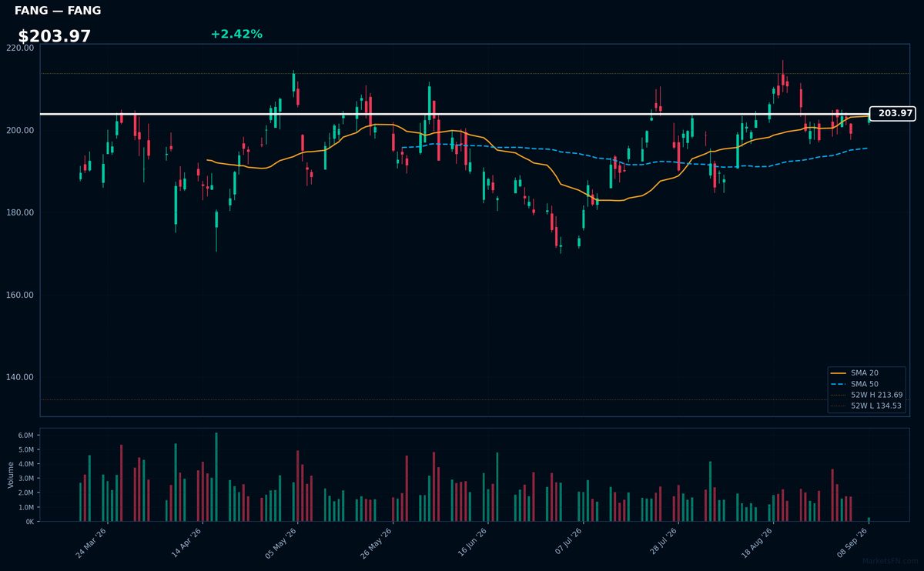Click the 6.0M volume axis label
This screenshot has height=571, width=924.
point(26,436)
